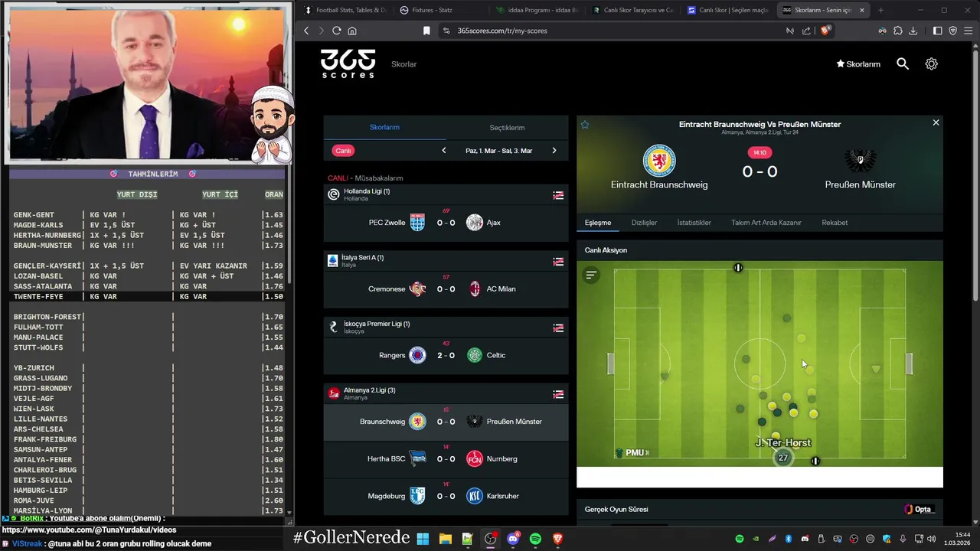Screen dimensions: 980x551
Task: Open Magdeburg vs Karlsruher match
Action: point(446,496)
